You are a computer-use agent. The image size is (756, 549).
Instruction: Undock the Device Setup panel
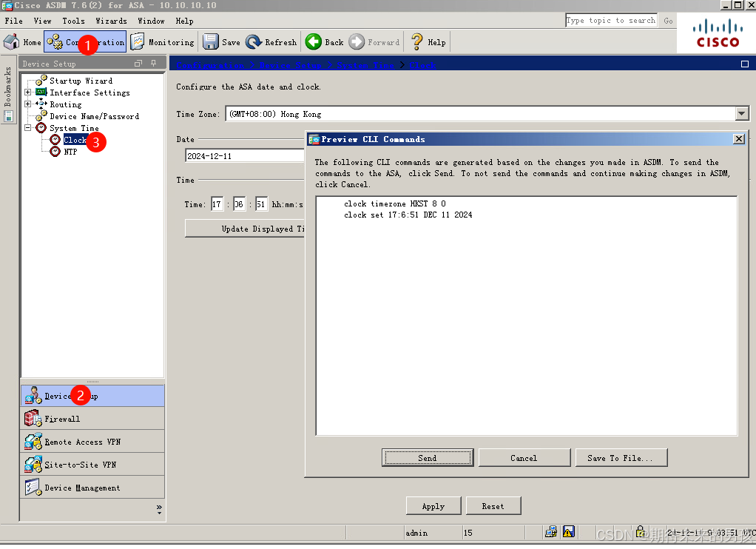pos(138,63)
